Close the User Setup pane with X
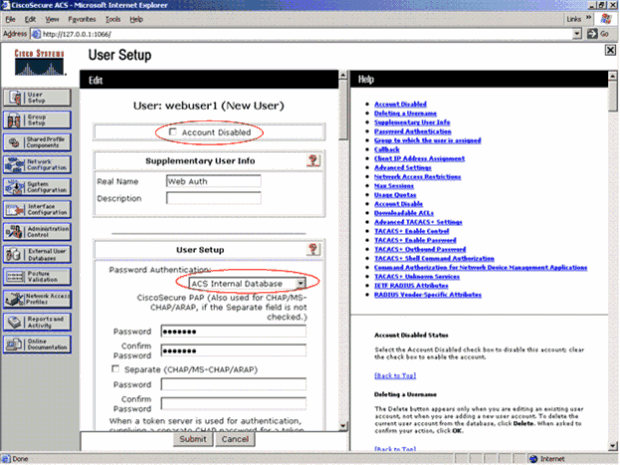Image resolution: width=620 pixels, height=465 pixels. (x=610, y=50)
